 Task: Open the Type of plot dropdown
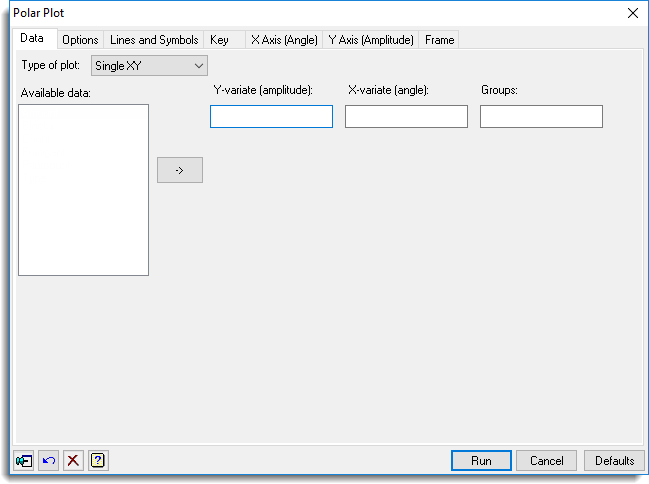pos(149,66)
